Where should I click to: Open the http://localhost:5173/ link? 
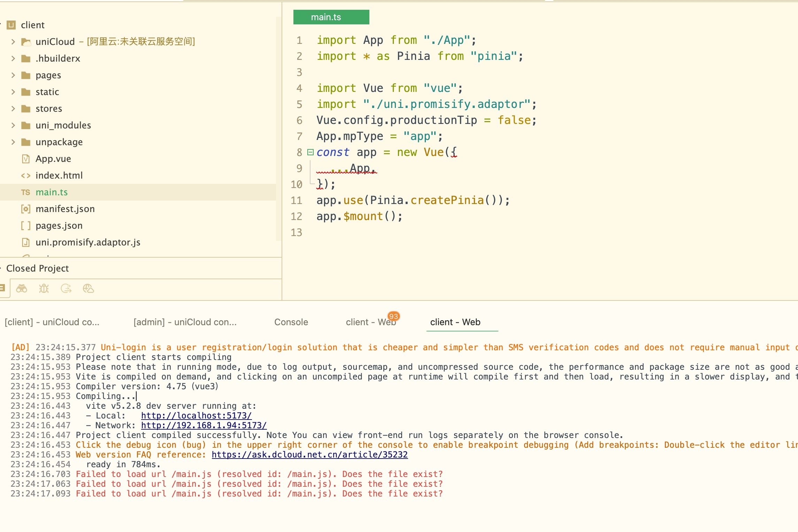point(196,416)
